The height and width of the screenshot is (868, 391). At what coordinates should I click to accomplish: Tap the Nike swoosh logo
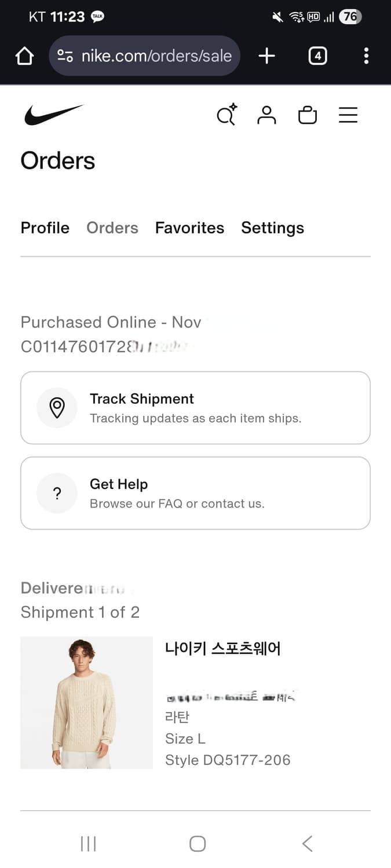point(54,115)
